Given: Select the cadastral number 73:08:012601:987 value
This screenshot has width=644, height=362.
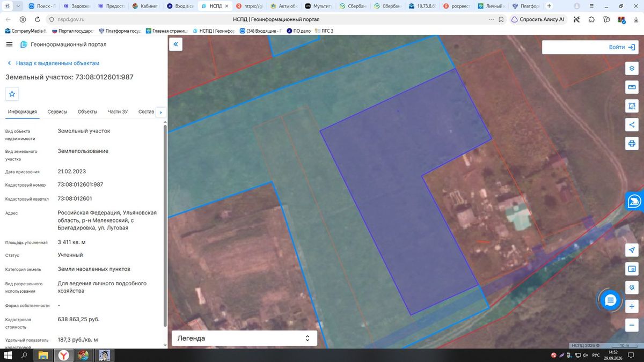Looking at the screenshot, I should tap(80, 184).
